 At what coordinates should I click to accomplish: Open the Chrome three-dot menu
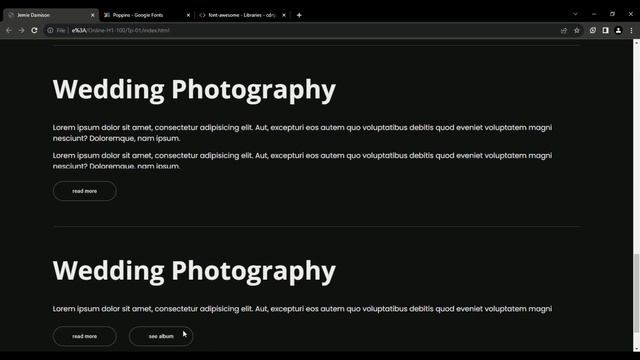[631, 30]
